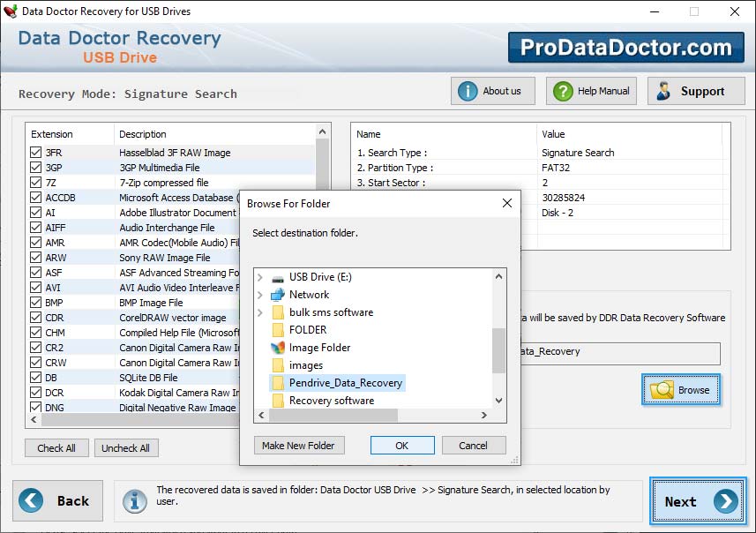Viewport: 756px width, 533px height.
Task: Click '30285824' value cell
Action: pos(563,198)
